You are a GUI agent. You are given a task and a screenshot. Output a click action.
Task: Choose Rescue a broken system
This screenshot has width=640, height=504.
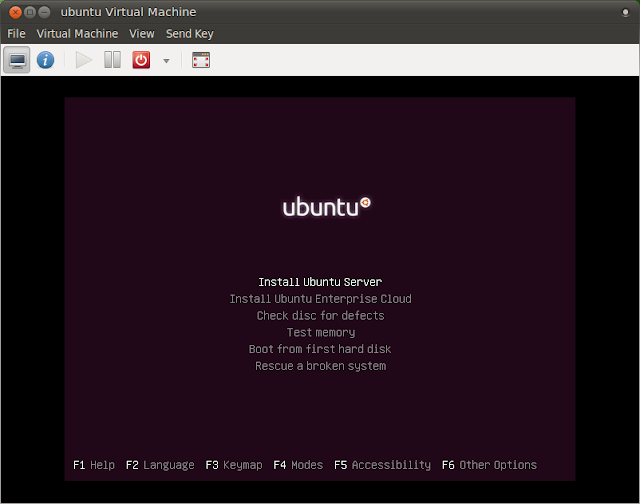(320, 367)
